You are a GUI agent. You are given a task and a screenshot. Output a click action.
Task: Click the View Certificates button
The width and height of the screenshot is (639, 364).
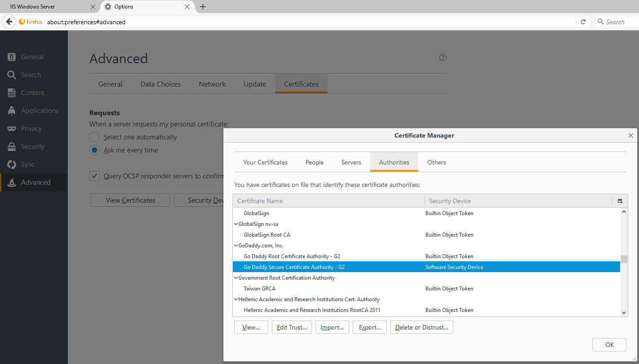pos(131,200)
